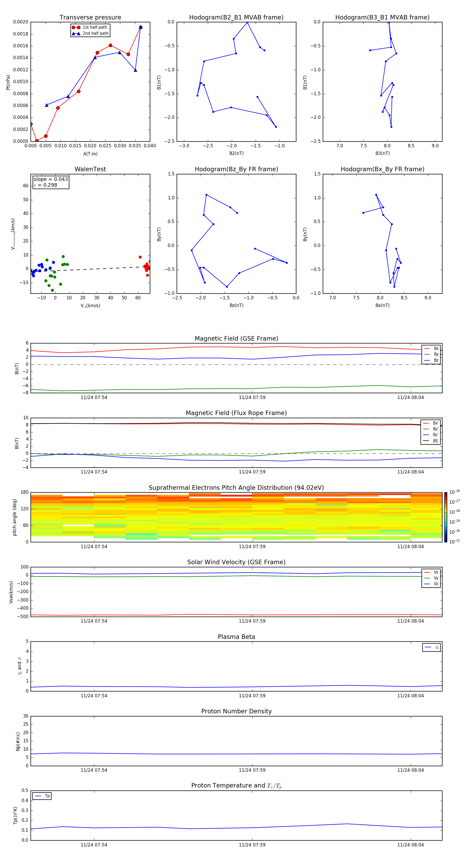Click the dashed regression line in WalenTest
This screenshot has height=868, width=473.
pyautogui.click(x=90, y=269)
